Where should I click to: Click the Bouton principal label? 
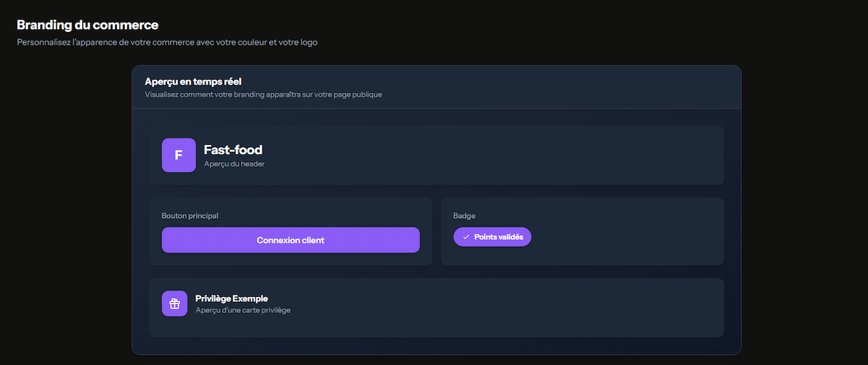click(190, 216)
